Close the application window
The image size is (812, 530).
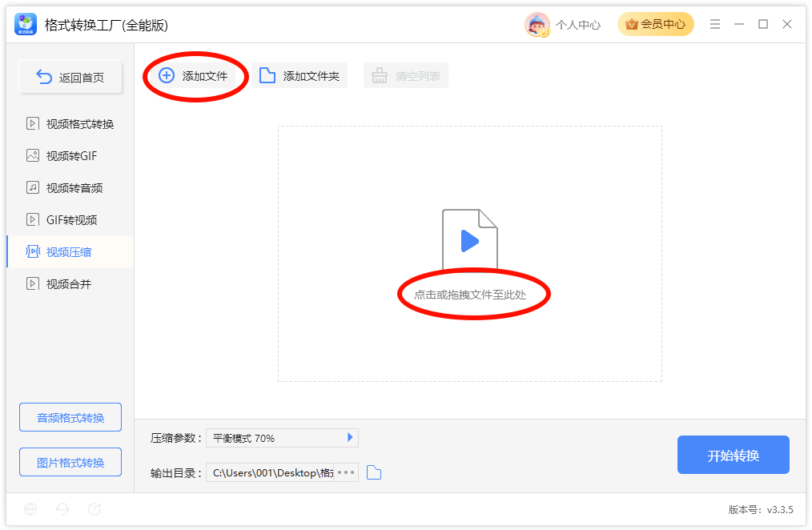(787, 24)
